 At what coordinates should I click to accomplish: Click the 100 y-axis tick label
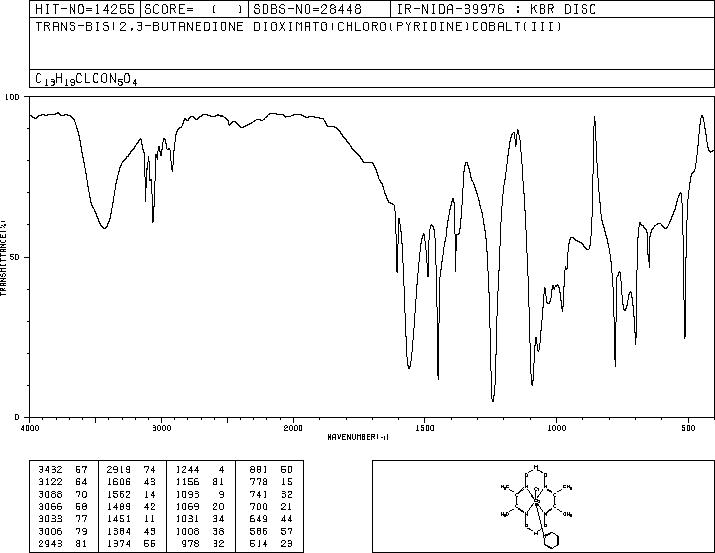click(12, 97)
